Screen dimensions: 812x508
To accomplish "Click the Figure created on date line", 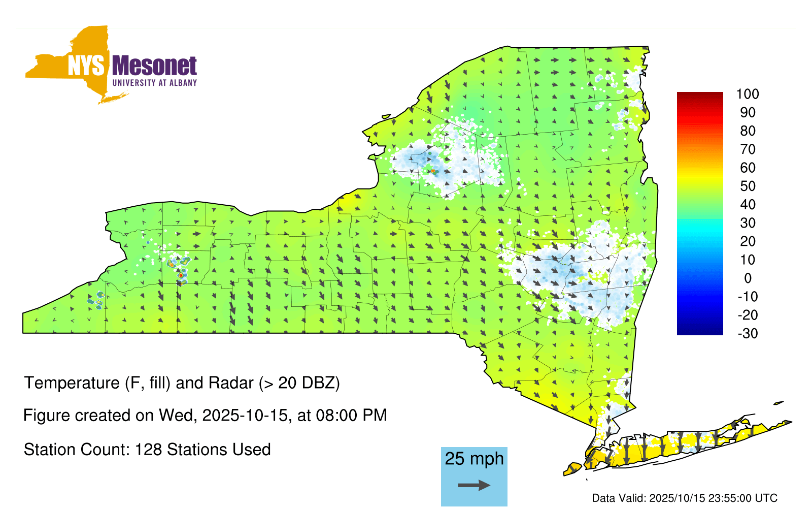I will click(205, 416).
